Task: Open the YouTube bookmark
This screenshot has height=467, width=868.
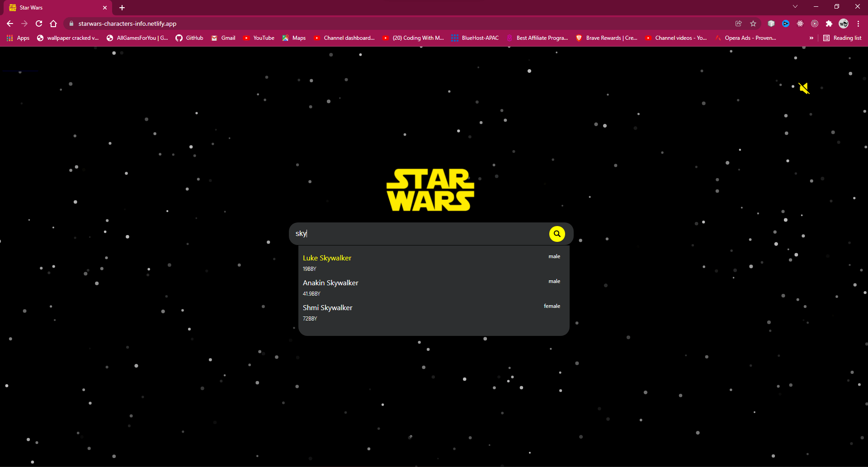Action: [x=259, y=38]
